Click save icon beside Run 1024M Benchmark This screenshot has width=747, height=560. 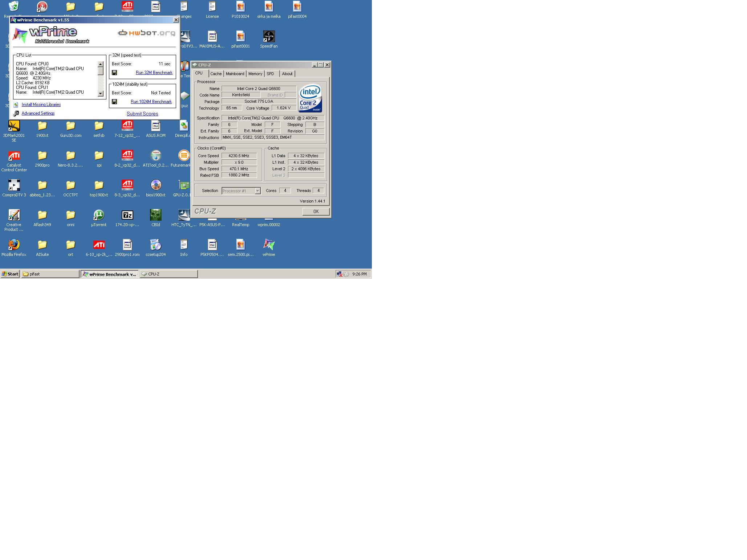pos(114,102)
